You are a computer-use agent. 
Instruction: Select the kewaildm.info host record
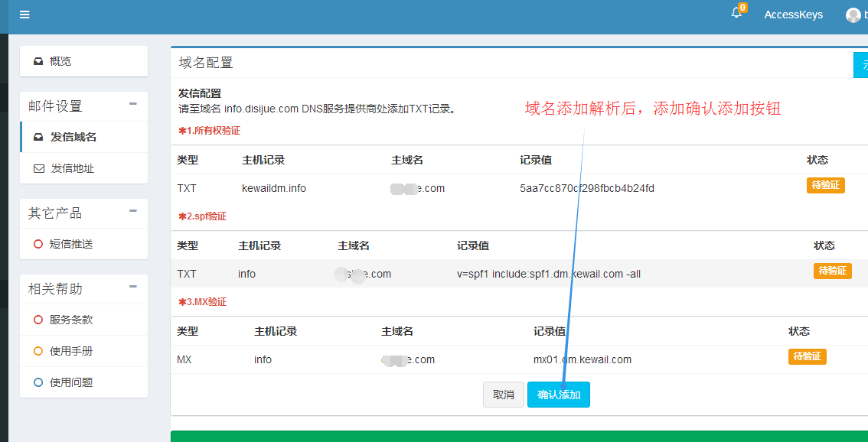click(274, 189)
